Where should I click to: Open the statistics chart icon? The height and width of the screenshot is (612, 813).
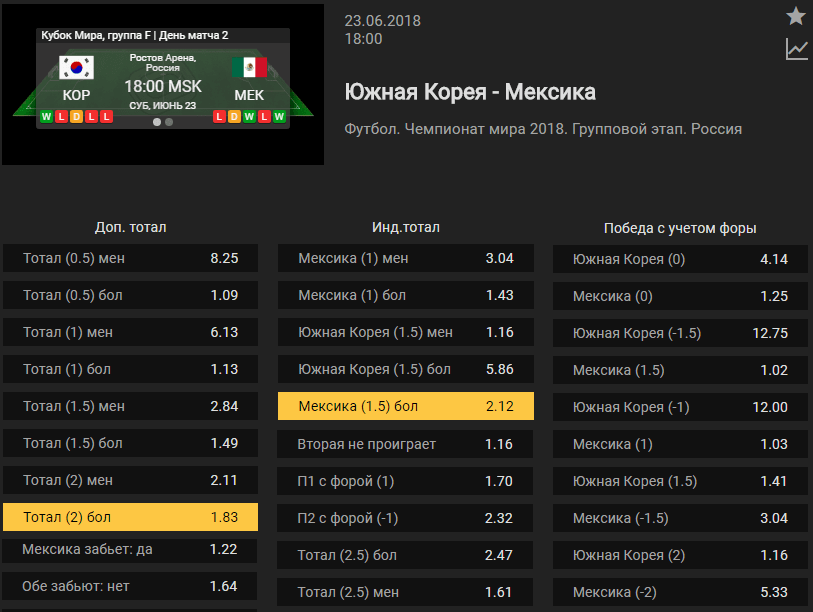[796, 49]
